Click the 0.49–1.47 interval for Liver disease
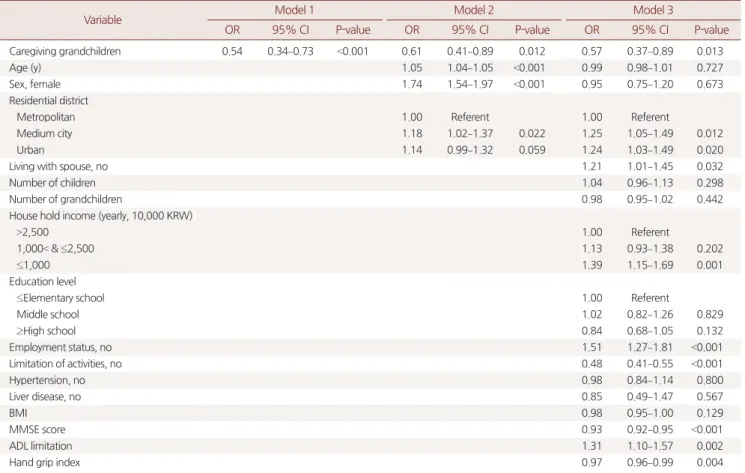745x473 pixels. click(650, 397)
